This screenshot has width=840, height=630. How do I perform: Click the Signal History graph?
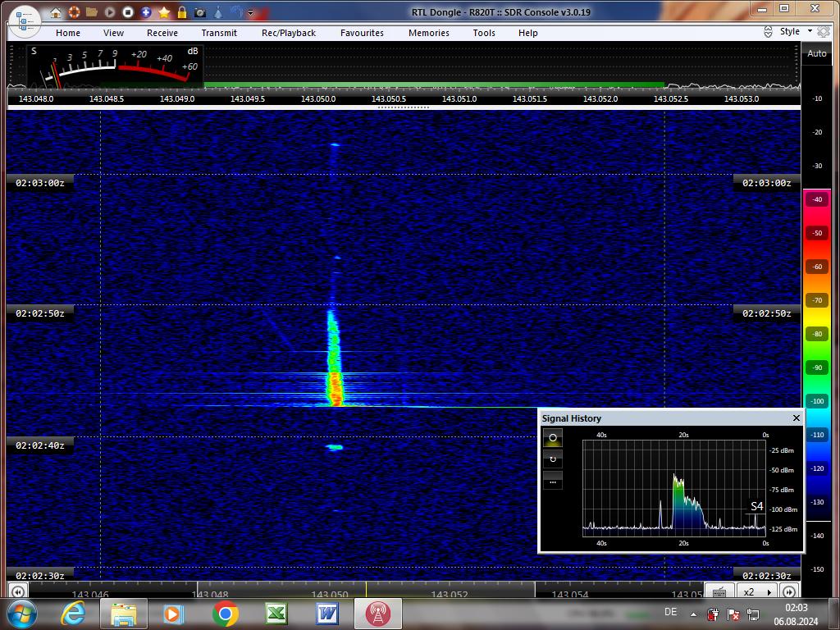point(674,488)
